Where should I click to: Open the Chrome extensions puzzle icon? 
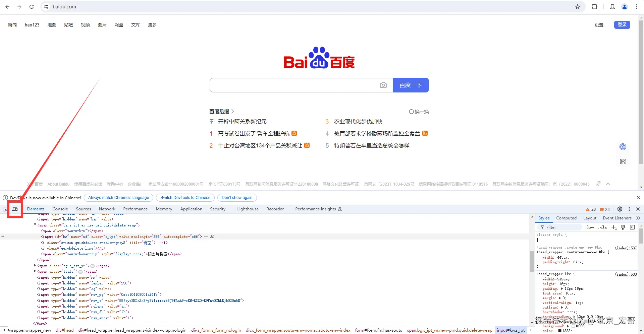point(594,7)
